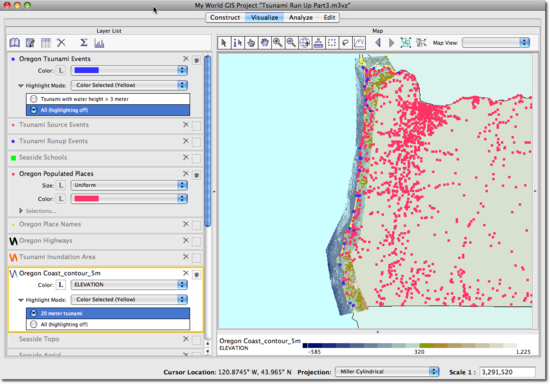Select 'Tsunami with water height > 3 meter' radio
This screenshot has width=550, height=384.
[33, 99]
